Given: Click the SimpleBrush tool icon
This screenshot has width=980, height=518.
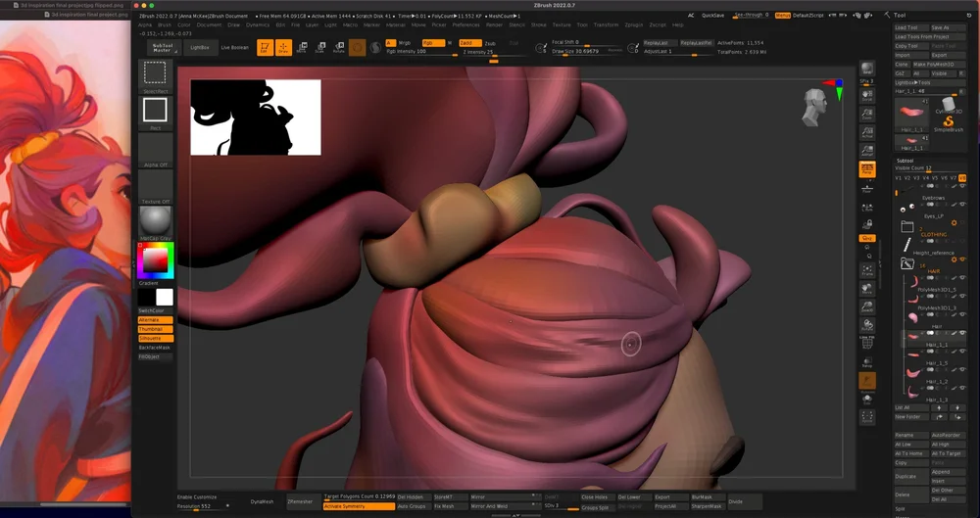Looking at the screenshot, I should point(948,123).
